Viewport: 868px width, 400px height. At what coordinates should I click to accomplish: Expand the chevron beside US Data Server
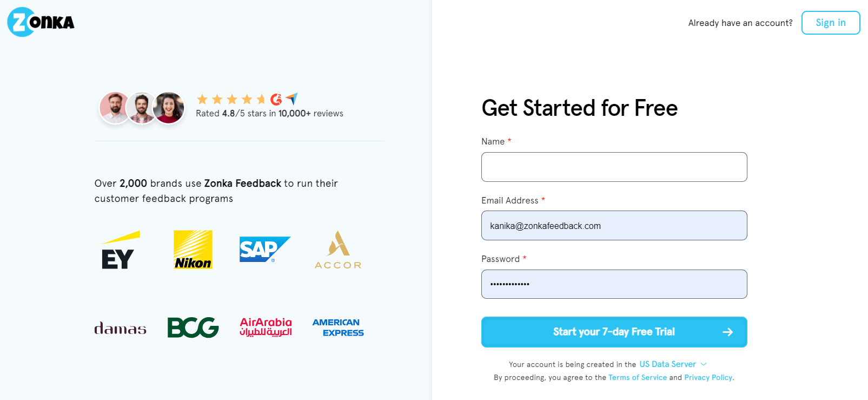click(704, 364)
